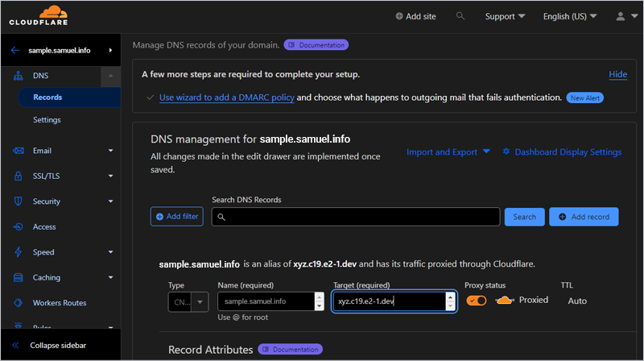Collapse the DNS section chevron
Screen dimensions: 644x361
coord(110,76)
